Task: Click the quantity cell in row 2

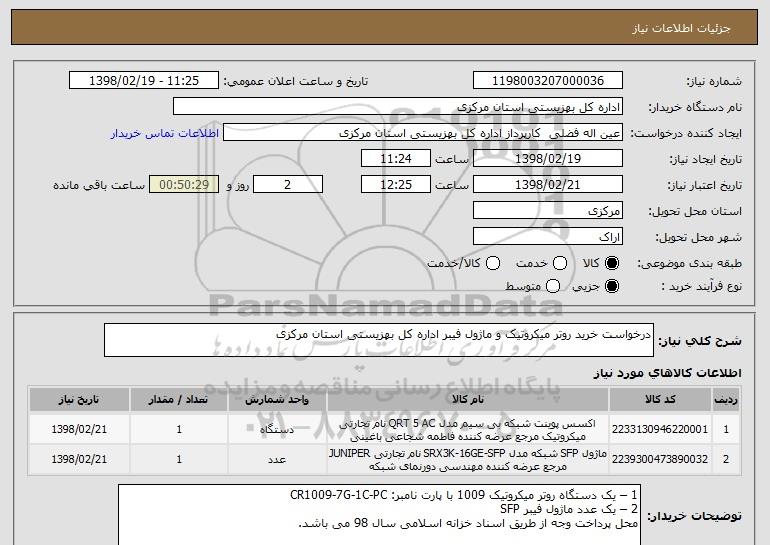Action: pyautogui.click(x=179, y=460)
